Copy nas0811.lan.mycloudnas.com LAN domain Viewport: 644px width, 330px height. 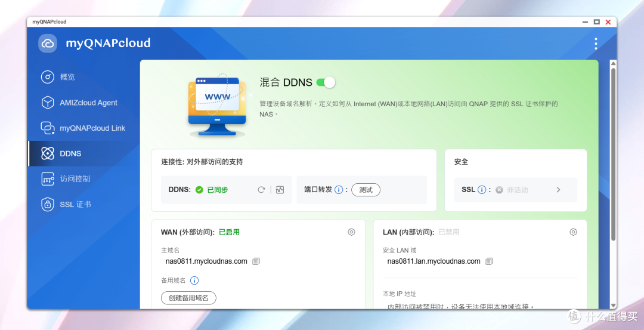pyautogui.click(x=489, y=261)
